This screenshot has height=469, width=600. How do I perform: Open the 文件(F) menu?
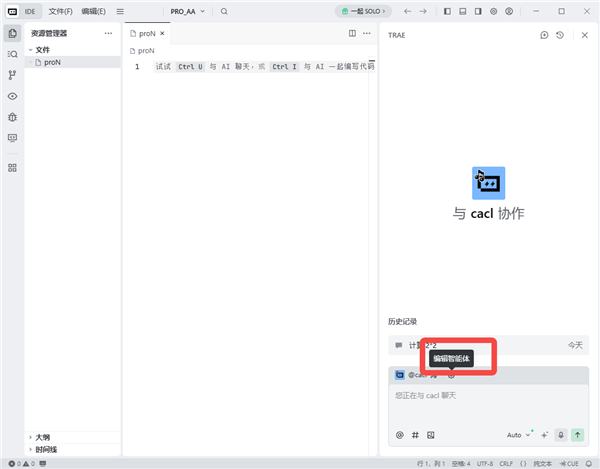click(x=61, y=11)
